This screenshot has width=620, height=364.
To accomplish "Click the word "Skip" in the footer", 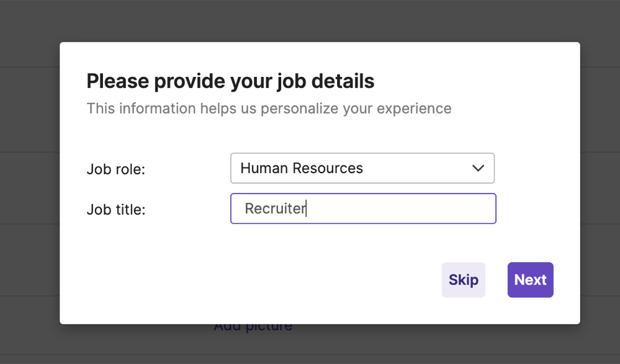I will [x=464, y=280].
